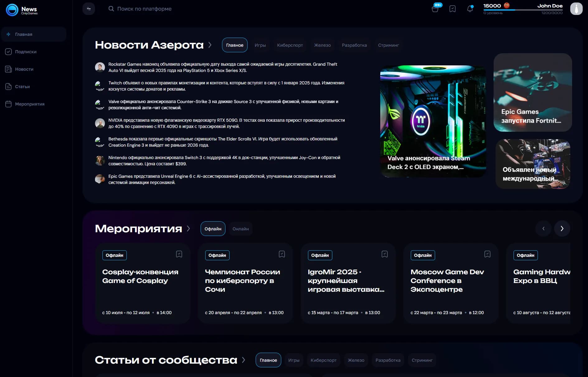Click the Статьи sidebar icon
This screenshot has height=377, width=588.
click(8, 87)
